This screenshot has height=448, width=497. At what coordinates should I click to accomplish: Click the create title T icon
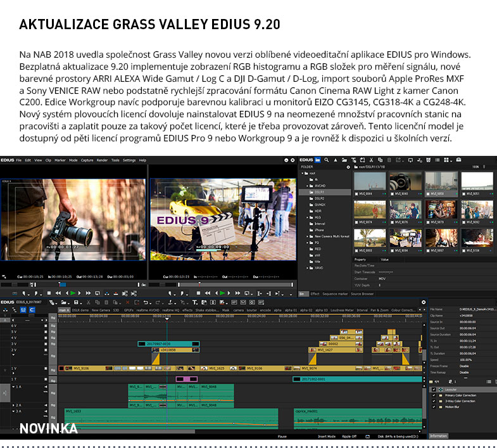pos(195,302)
